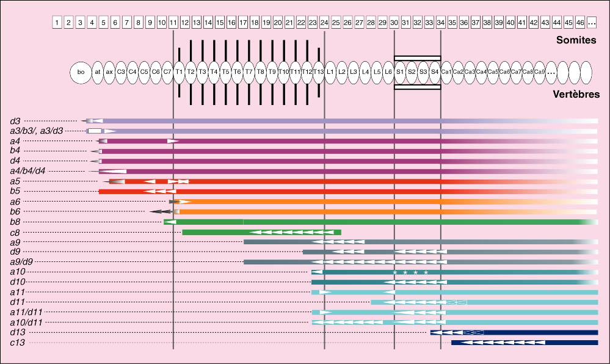Select the c13 gene row label
The width and height of the screenshot is (610, 364).
pos(16,343)
